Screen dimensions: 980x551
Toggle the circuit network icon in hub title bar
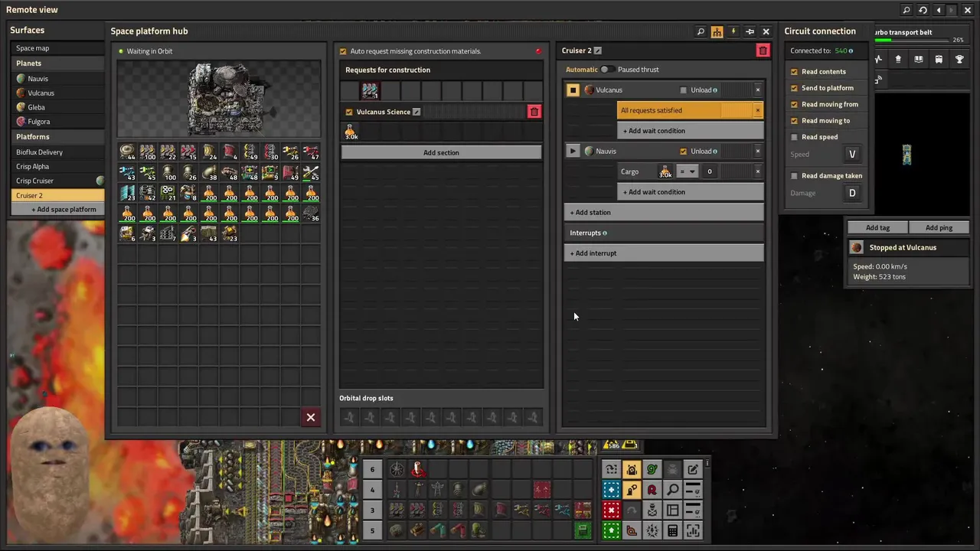click(x=717, y=31)
